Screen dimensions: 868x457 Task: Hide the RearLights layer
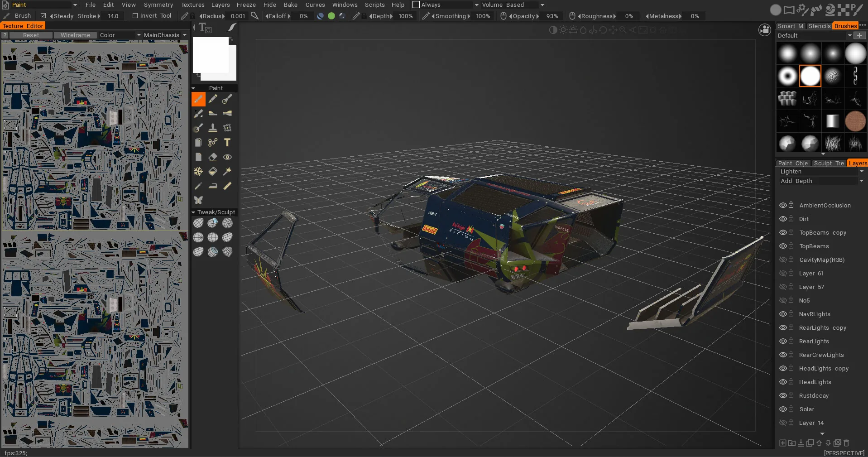782,341
